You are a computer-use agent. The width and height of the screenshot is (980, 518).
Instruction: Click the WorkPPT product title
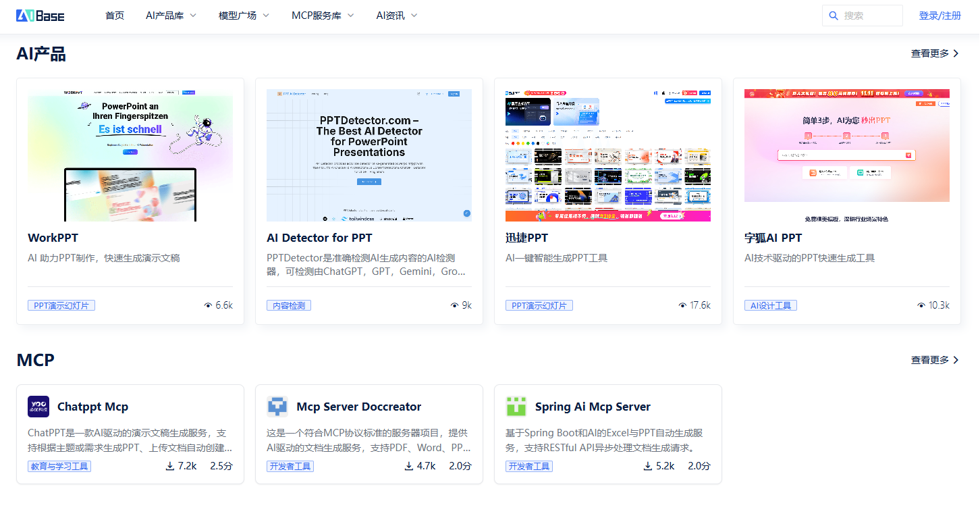[53, 238]
